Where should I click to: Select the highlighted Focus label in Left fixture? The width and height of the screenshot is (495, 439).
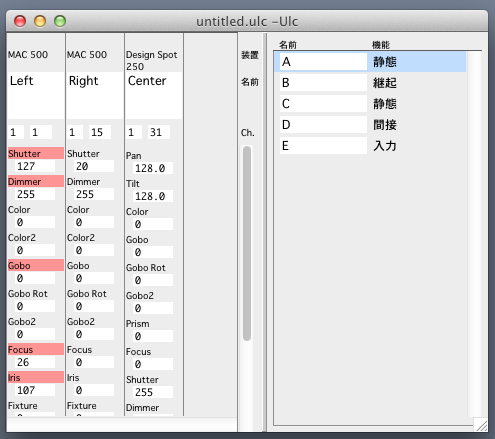point(36,349)
